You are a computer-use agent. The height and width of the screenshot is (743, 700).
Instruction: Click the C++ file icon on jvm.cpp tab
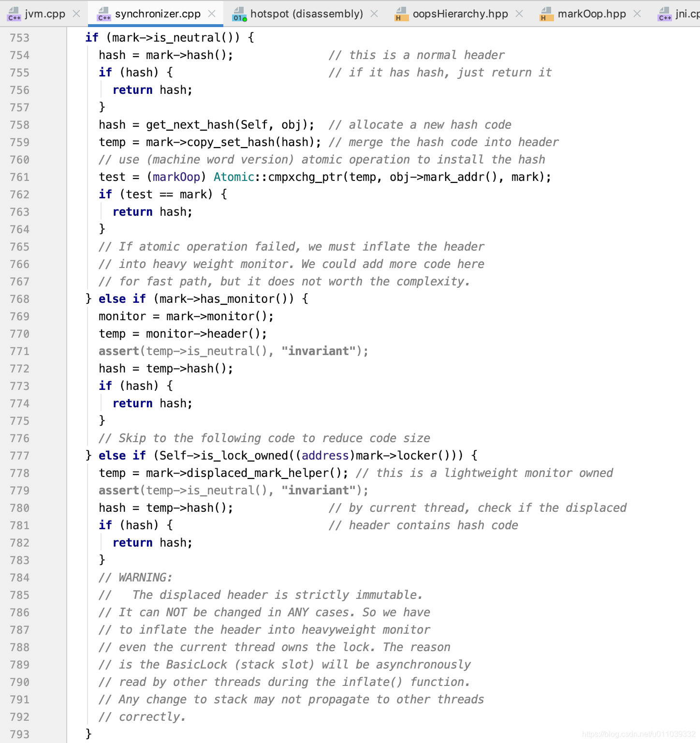point(13,14)
